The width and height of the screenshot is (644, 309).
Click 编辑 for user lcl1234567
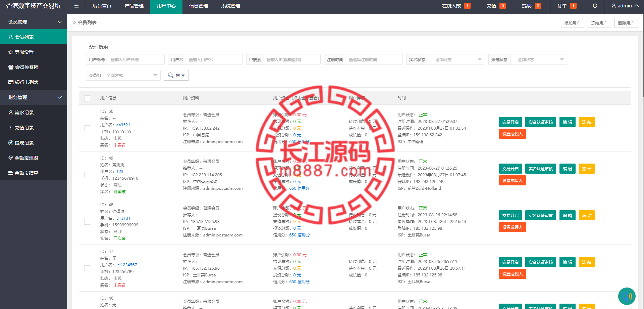coord(568,262)
